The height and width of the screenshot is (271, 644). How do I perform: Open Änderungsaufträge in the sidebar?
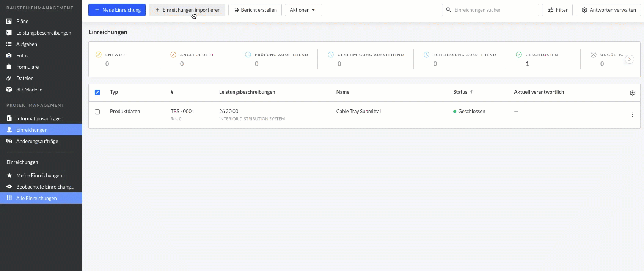point(37,141)
